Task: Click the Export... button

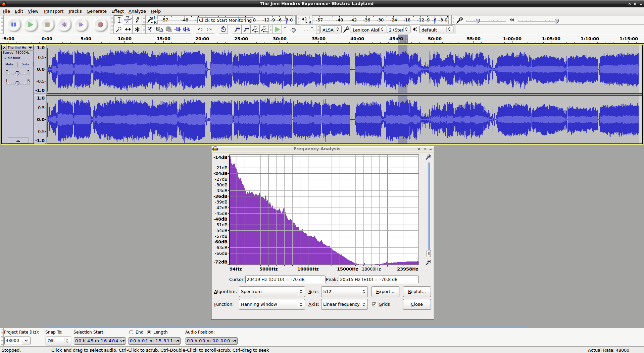Action: pos(385,292)
